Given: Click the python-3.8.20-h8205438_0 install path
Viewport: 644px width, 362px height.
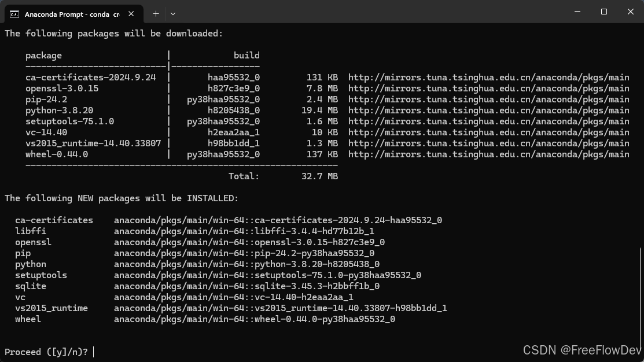Looking at the screenshot, I should click(247, 264).
